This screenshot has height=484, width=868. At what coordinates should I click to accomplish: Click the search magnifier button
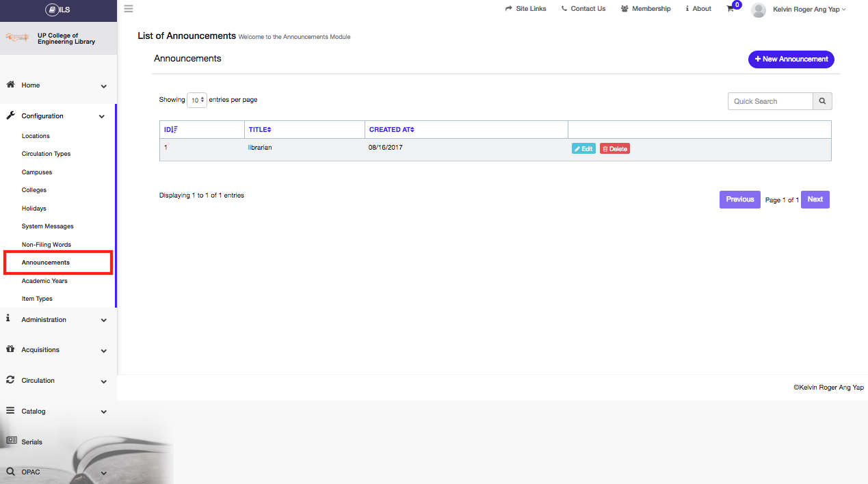[x=822, y=101]
